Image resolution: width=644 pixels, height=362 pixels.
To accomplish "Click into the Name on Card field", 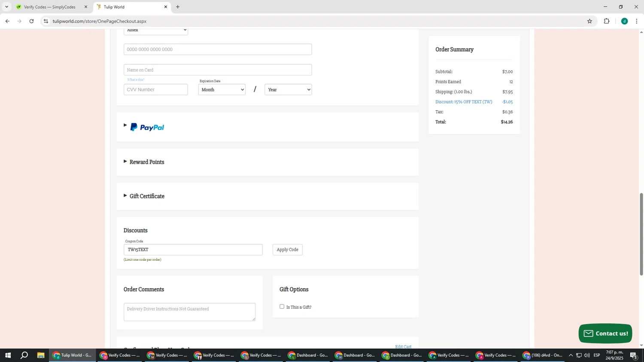I will click(x=218, y=70).
